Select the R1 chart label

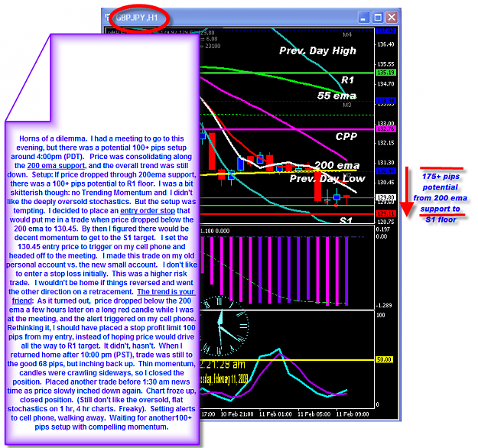click(347, 80)
